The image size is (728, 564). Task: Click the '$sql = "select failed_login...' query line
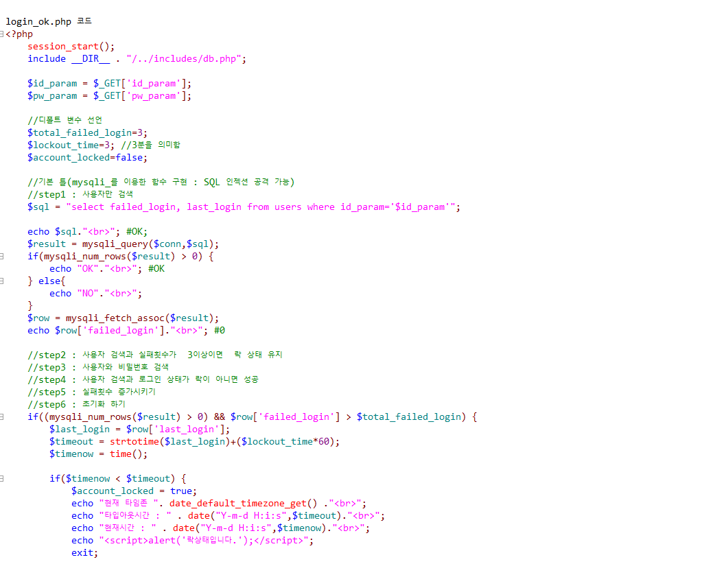tap(244, 207)
